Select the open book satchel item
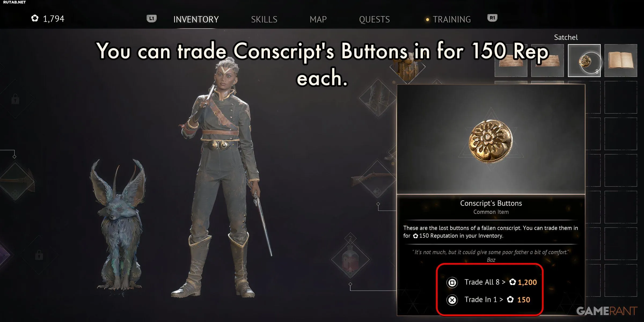The height and width of the screenshot is (322, 644). coord(621,61)
